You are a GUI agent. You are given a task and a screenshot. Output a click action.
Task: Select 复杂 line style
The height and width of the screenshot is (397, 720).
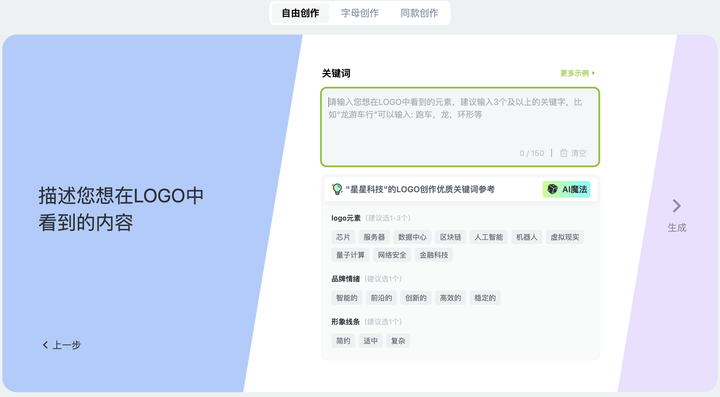click(398, 341)
